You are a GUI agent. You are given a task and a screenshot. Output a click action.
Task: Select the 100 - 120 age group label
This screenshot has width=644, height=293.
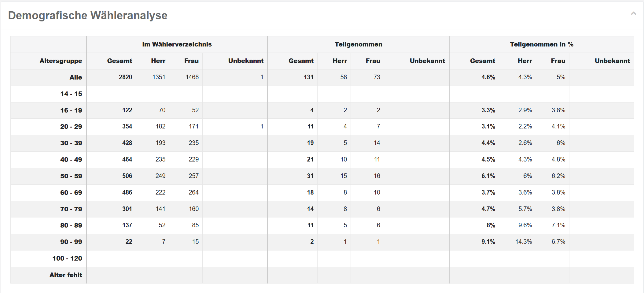pyautogui.click(x=67, y=258)
